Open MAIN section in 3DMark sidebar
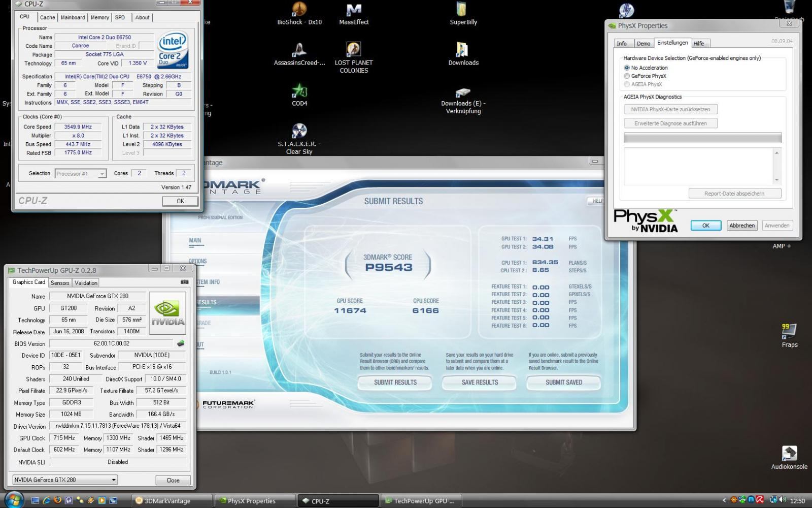Image resolution: width=812 pixels, height=508 pixels. [x=195, y=241]
